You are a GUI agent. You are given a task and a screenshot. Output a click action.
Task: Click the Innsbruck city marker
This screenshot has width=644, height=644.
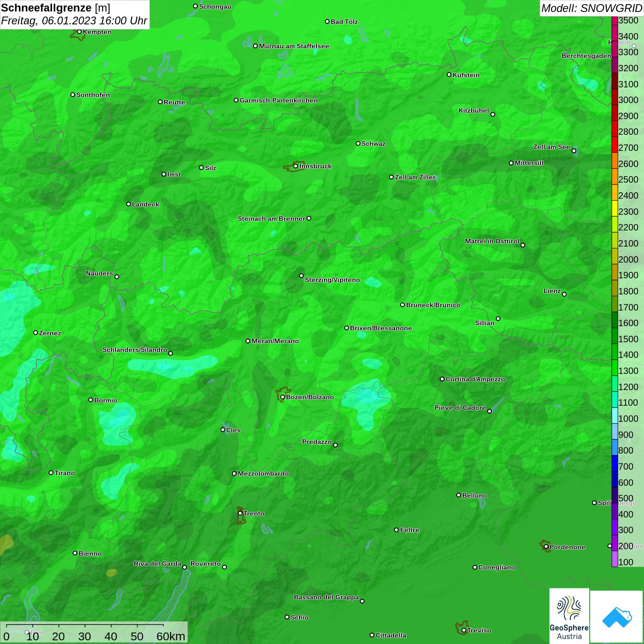click(295, 166)
